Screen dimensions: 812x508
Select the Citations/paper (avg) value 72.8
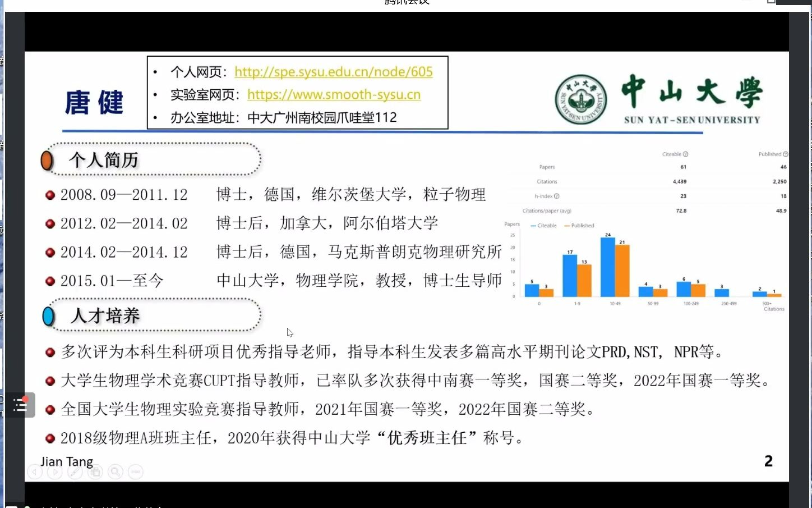click(681, 211)
